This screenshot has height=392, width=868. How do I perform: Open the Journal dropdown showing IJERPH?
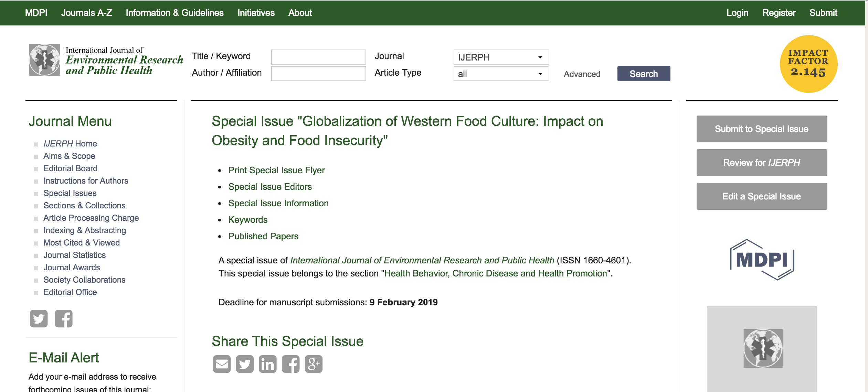(x=501, y=57)
